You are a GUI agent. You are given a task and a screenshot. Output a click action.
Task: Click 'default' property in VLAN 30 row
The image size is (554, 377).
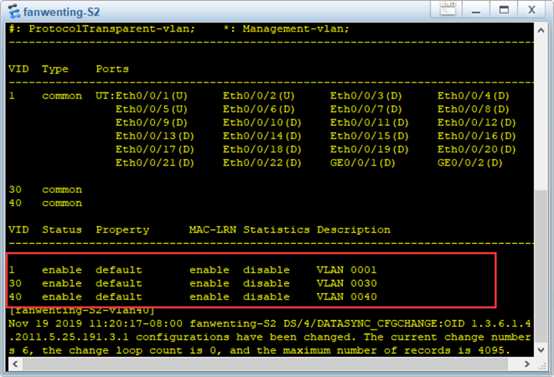coord(119,283)
